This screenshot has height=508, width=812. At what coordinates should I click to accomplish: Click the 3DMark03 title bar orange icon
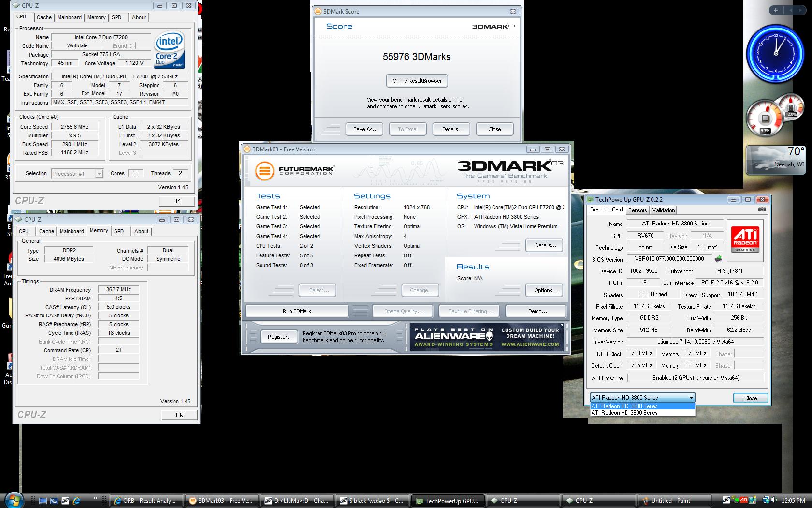[246, 149]
